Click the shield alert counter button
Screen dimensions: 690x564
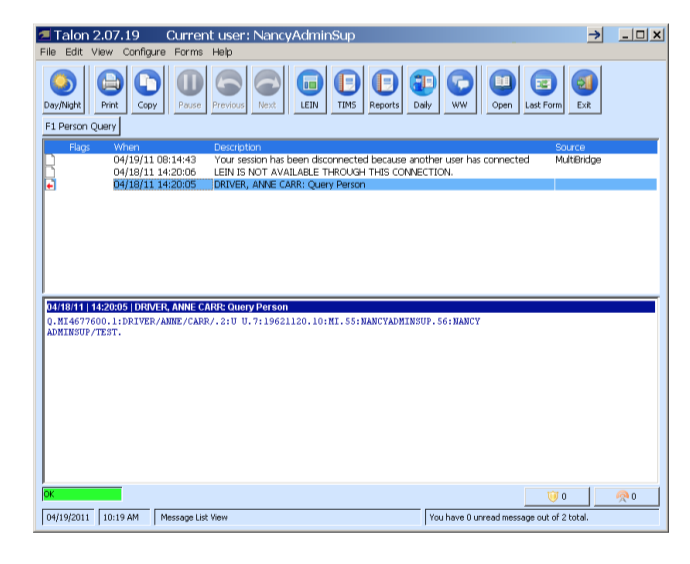(557, 497)
